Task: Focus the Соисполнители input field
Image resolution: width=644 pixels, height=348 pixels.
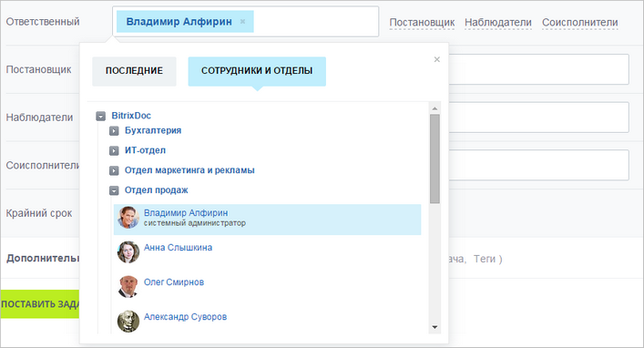Action: point(538,165)
